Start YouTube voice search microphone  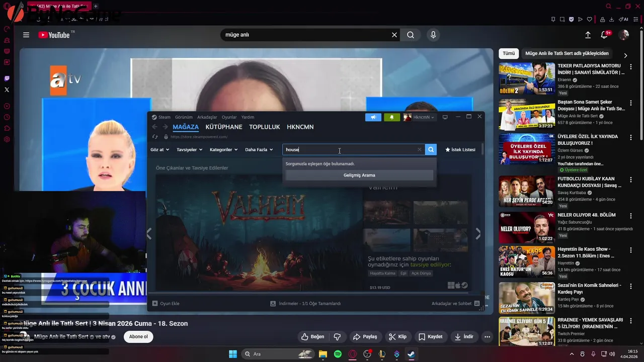coord(433,35)
